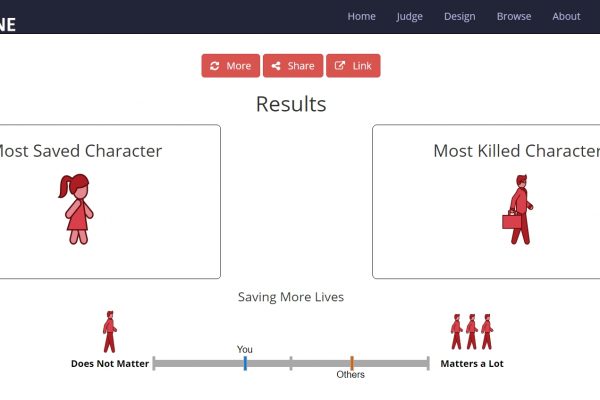Click the Does Not Matter label
This screenshot has width=600, height=400.
click(x=110, y=364)
